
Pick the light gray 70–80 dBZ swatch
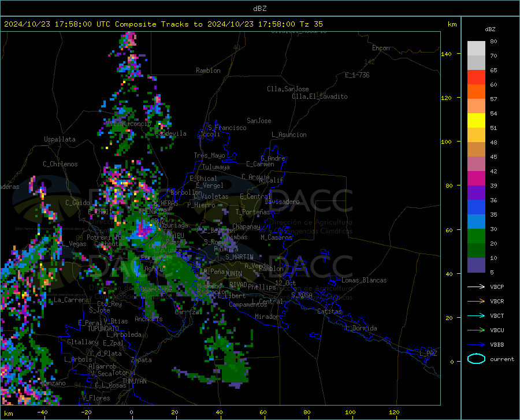pos(476,49)
